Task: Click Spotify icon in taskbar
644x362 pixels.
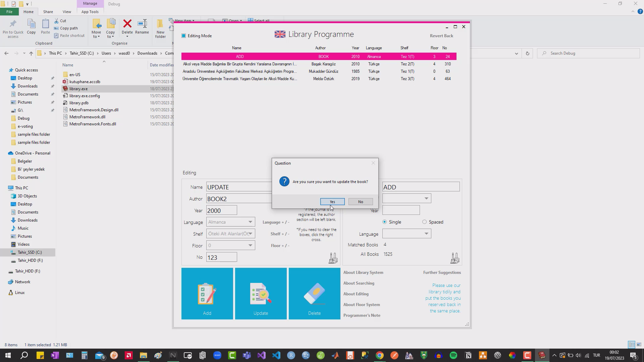Action: 454,355
